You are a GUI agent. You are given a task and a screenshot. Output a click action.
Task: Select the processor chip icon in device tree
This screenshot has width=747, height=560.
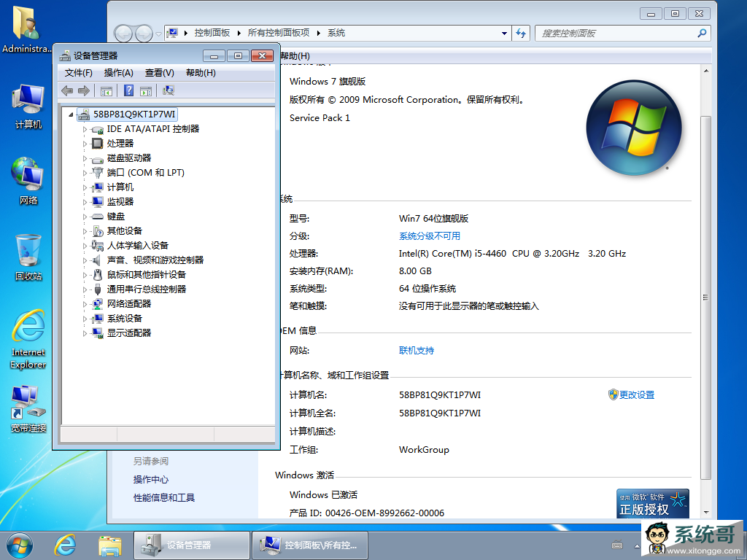click(98, 144)
